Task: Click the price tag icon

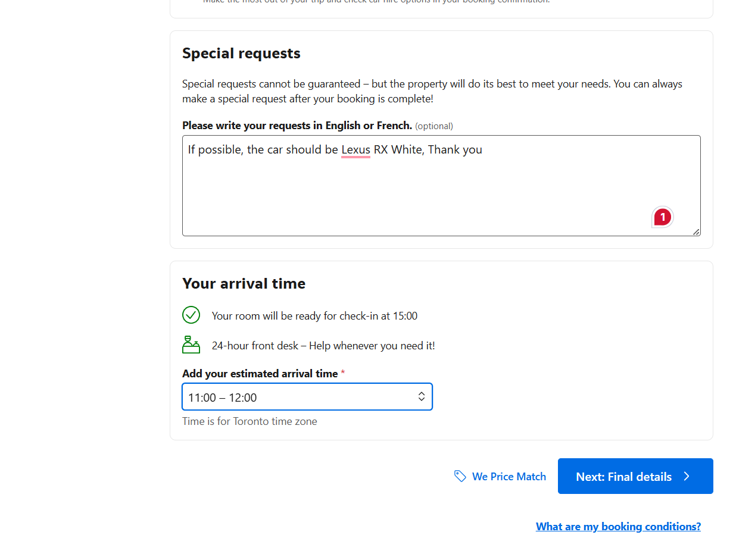Action: 460,476
